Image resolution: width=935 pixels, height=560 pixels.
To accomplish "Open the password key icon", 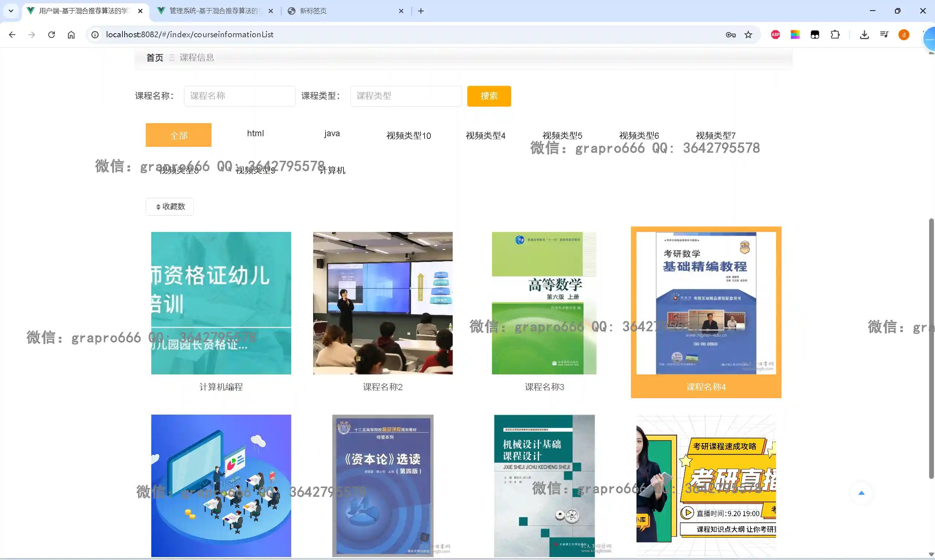I will [730, 35].
